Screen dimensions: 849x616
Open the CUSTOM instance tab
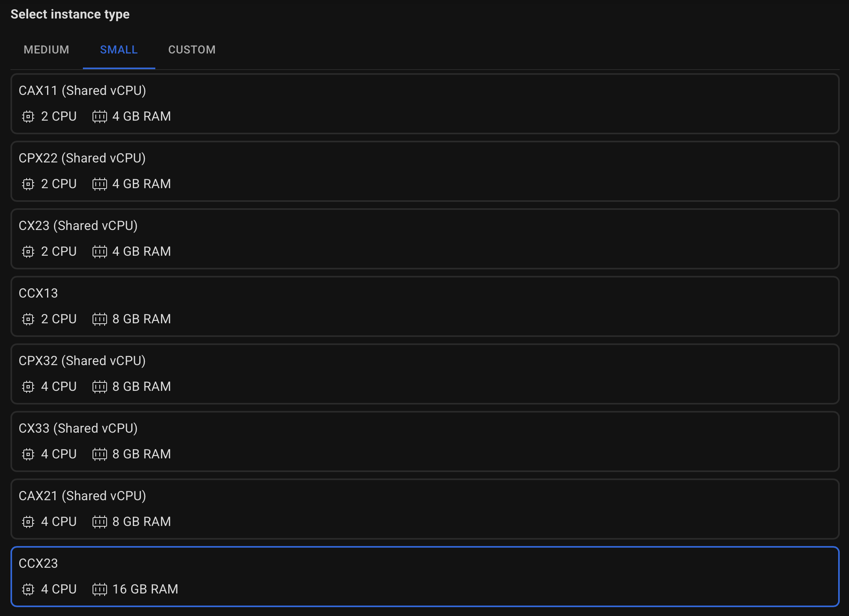[x=192, y=50]
